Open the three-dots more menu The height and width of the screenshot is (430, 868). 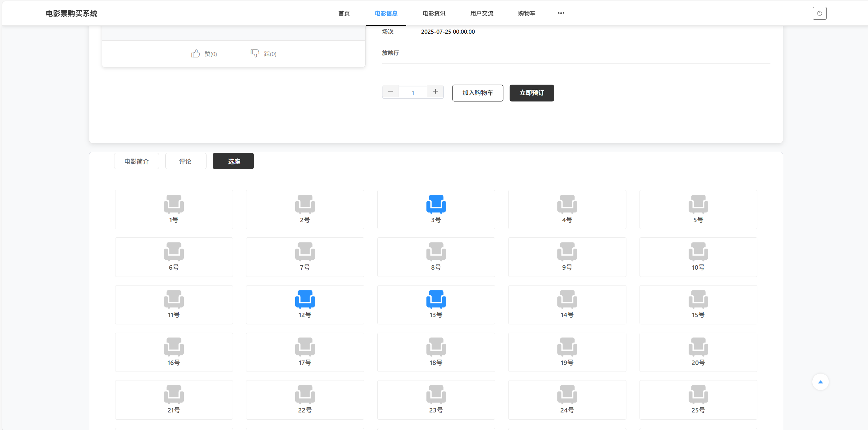(x=561, y=13)
